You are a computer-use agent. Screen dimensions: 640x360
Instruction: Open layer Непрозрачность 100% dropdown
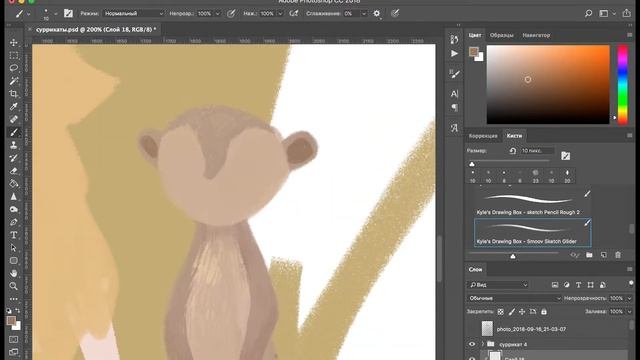pyautogui.click(x=629, y=298)
